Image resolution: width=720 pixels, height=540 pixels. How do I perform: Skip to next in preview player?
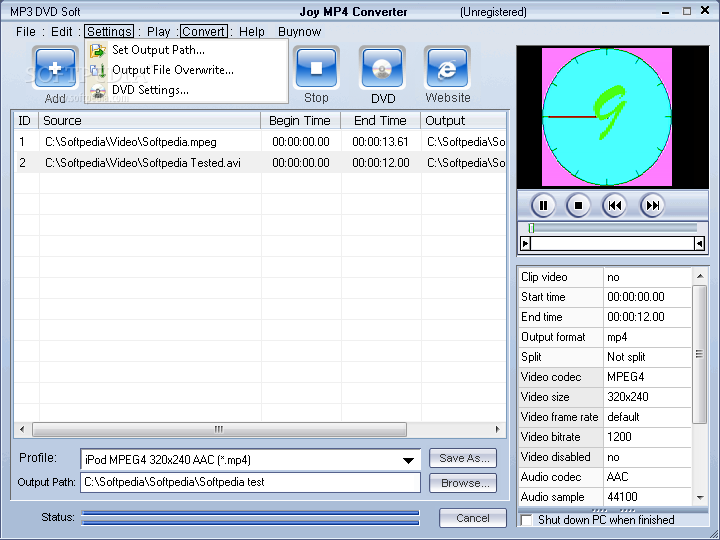pos(652,205)
